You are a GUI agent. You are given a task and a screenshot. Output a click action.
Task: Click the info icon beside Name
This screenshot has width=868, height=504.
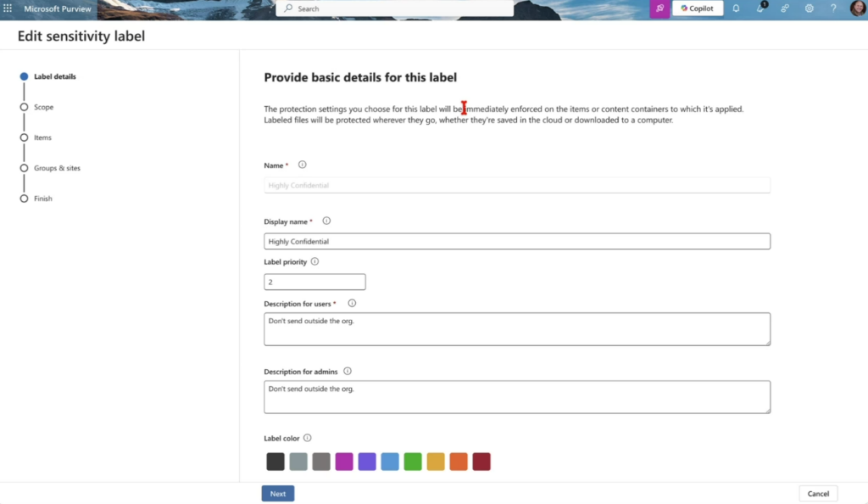[x=303, y=165]
